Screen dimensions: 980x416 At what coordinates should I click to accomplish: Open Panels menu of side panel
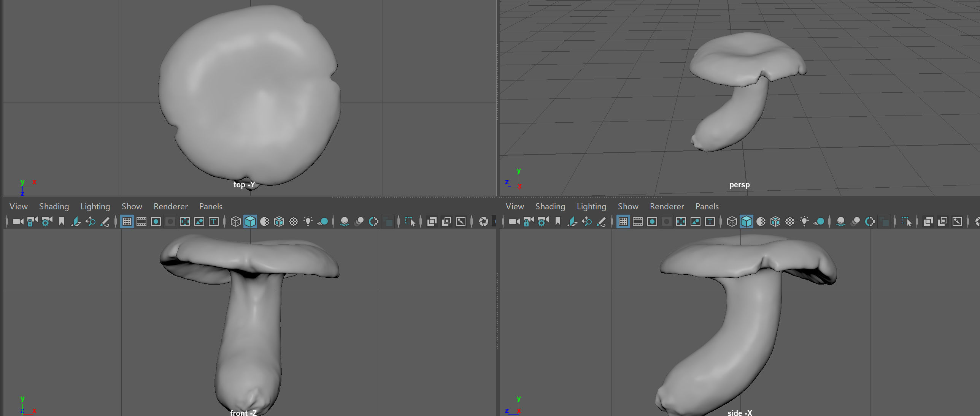click(x=707, y=206)
